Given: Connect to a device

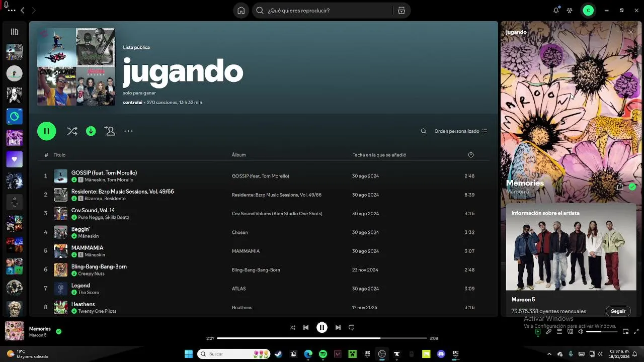Looking at the screenshot, I should 571,332.
